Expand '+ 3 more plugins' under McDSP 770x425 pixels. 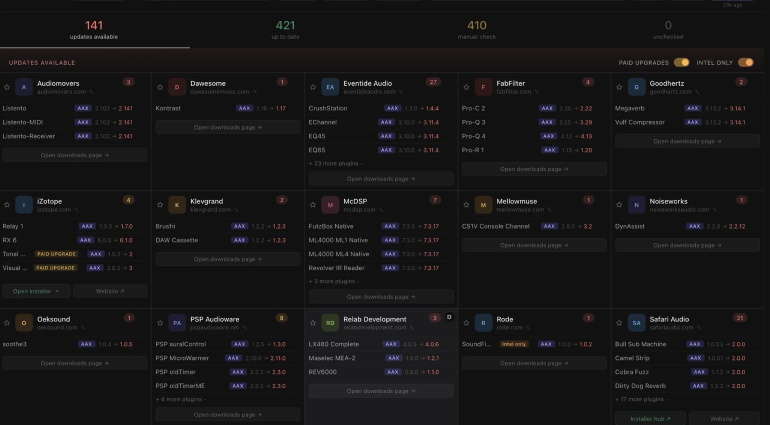click(333, 282)
